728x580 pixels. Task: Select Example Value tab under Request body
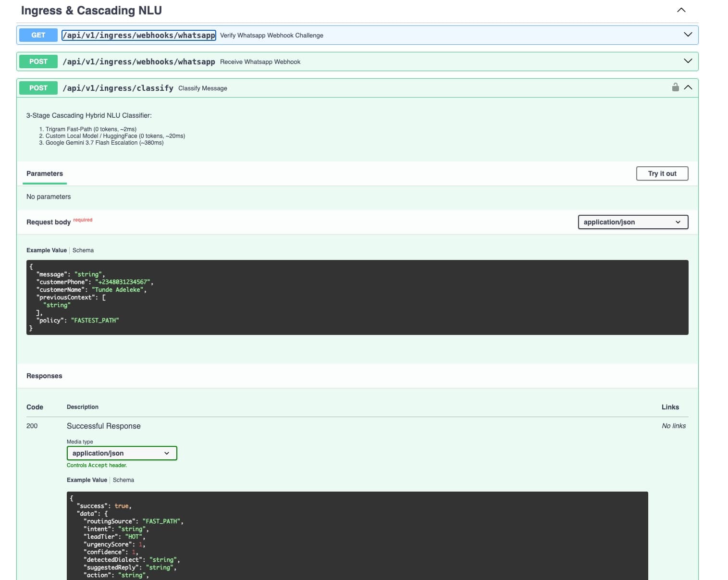pyautogui.click(x=47, y=250)
